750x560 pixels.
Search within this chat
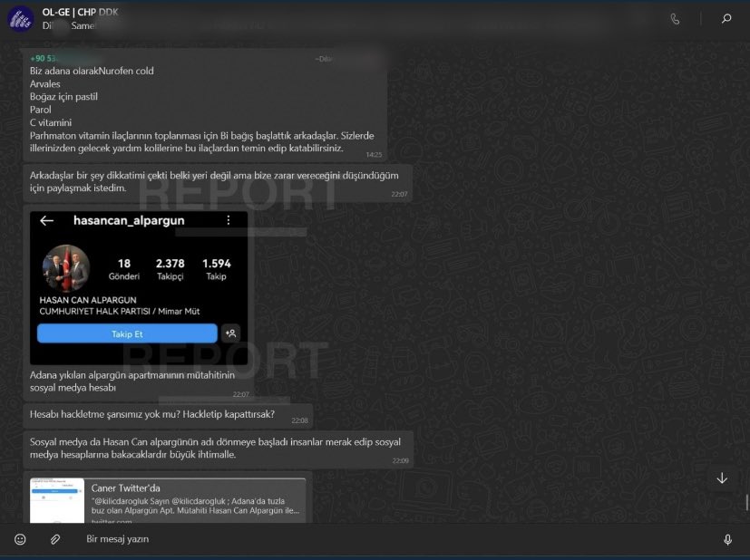[726, 19]
